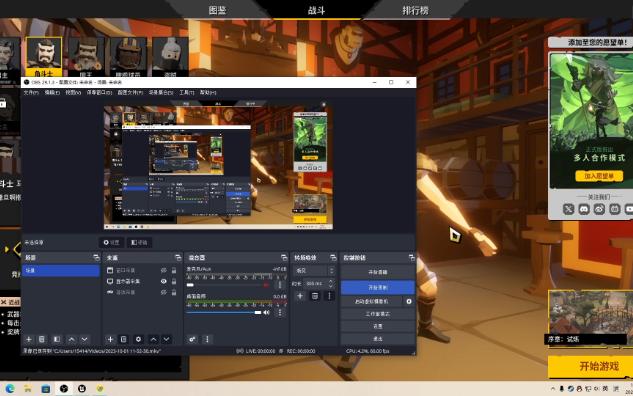This screenshot has width=633, height=396.
Task: Add a new source with the plus icon
Action: [x=110, y=339]
